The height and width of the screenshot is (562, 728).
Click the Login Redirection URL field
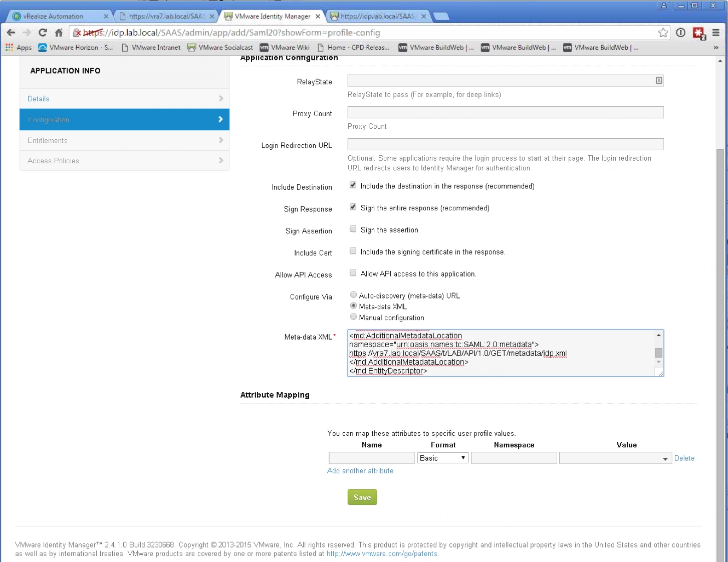click(506, 144)
